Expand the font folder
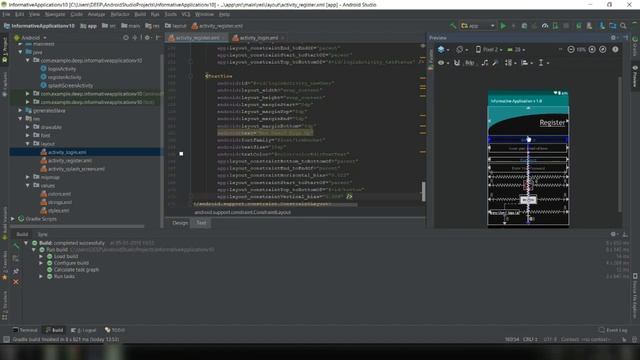 point(28,135)
